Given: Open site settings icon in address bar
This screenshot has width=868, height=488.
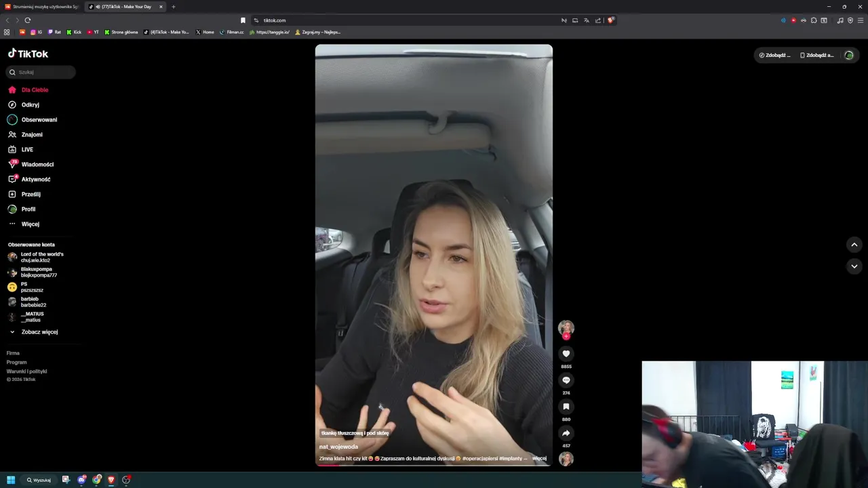Looking at the screenshot, I should 256,20.
